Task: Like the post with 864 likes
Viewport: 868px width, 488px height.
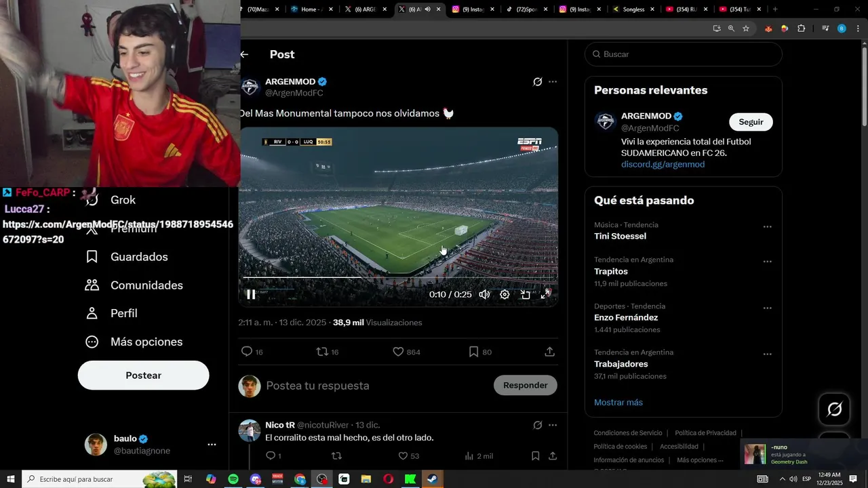Action: pyautogui.click(x=407, y=352)
